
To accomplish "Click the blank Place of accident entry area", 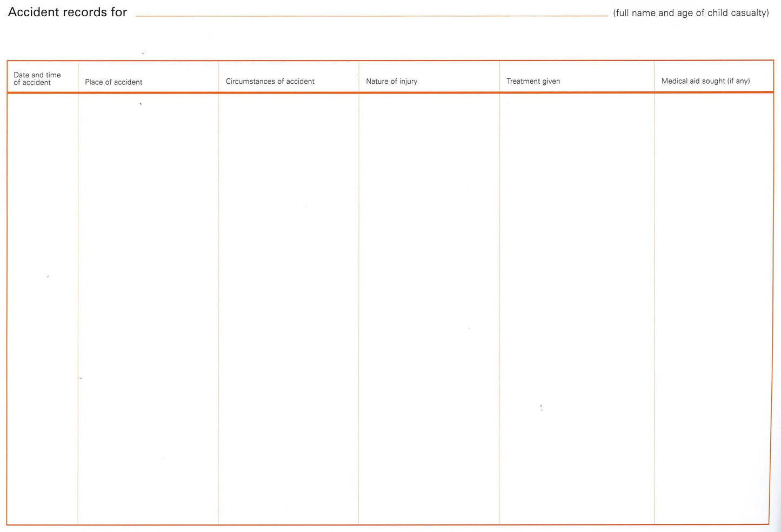I will [148, 308].
